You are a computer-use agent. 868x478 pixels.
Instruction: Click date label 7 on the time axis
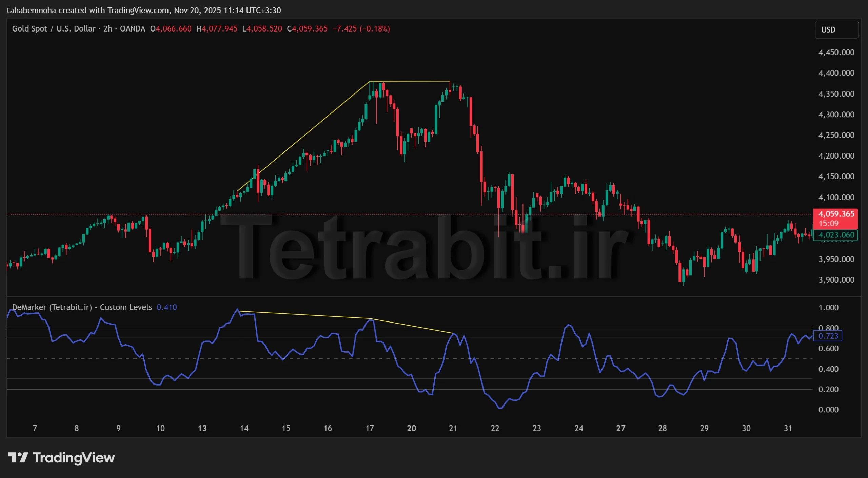35,428
